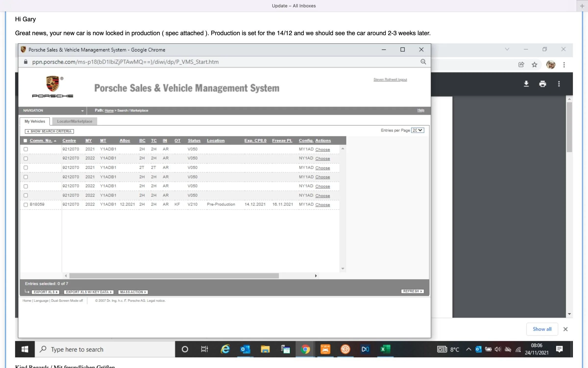
Task: Click the background Chrome tab search chevron
Action: pyautogui.click(x=507, y=49)
